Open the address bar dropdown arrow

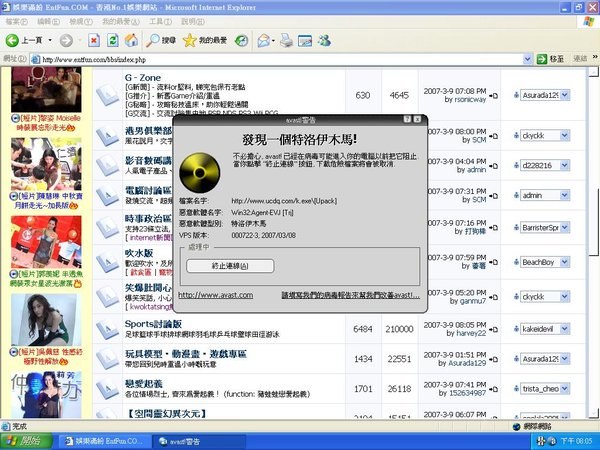[x=527, y=59]
